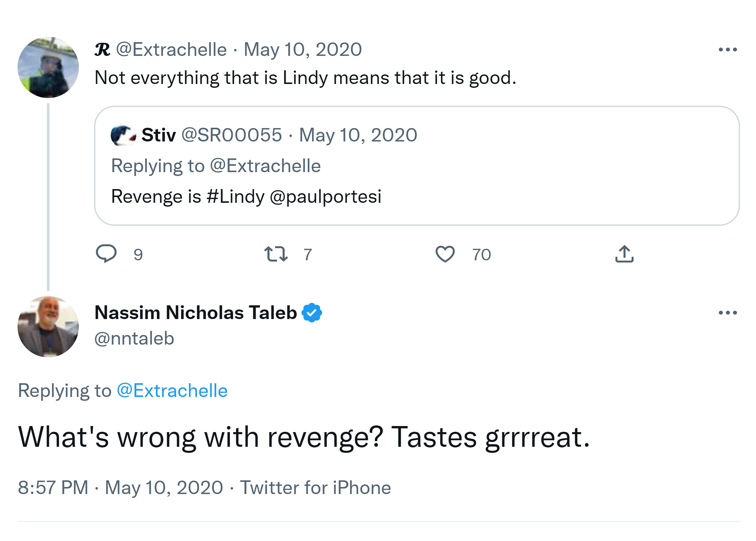Click the Twitter for iPhone source label
This screenshot has width=756, height=541.
pos(315,487)
